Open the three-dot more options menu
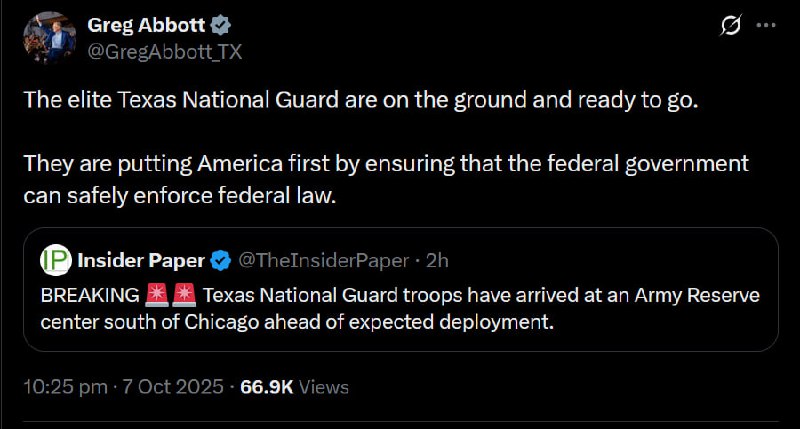The height and width of the screenshot is (429, 800). (x=765, y=26)
